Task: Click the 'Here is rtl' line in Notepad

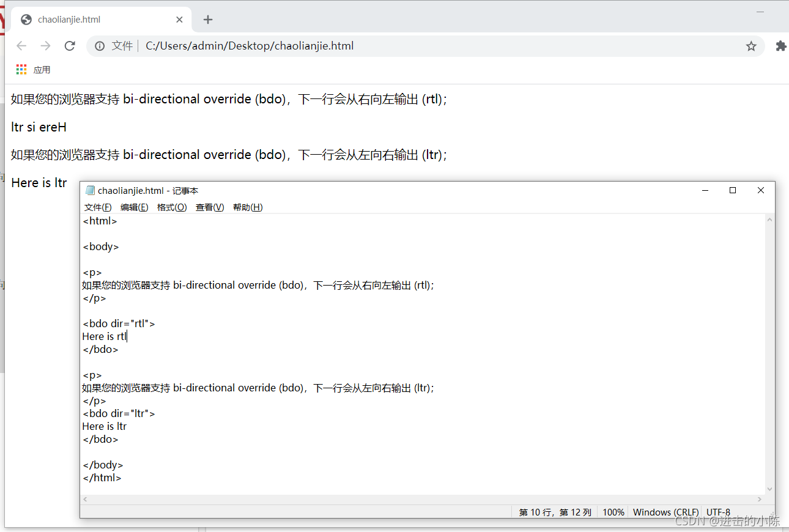Action: pyautogui.click(x=104, y=336)
